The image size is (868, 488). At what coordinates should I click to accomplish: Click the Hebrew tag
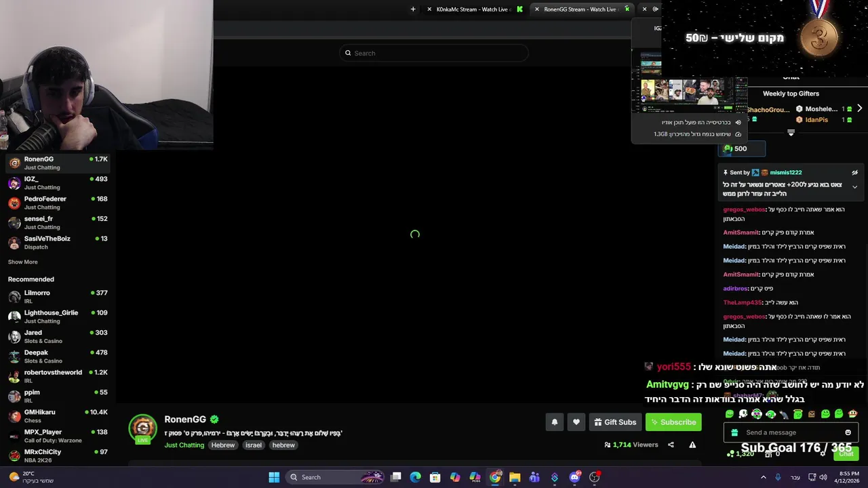222,445
